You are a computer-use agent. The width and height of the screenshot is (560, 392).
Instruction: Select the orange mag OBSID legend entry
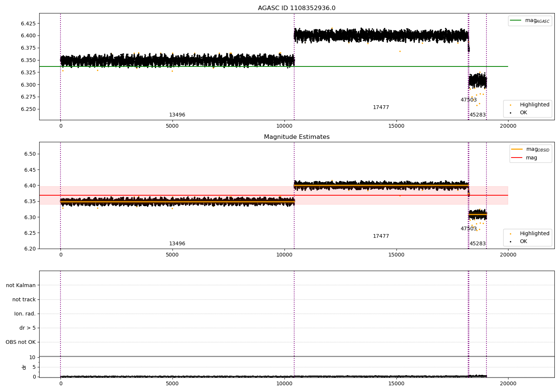pos(531,149)
